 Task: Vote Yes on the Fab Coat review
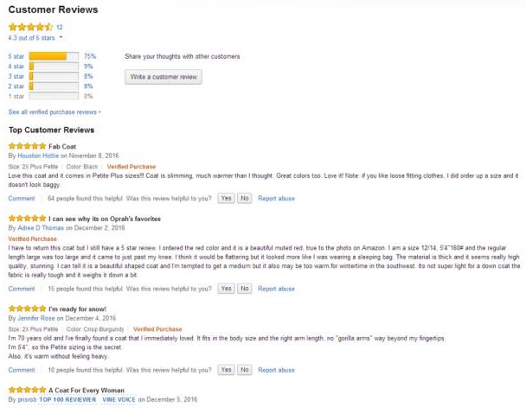tap(226, 198)
